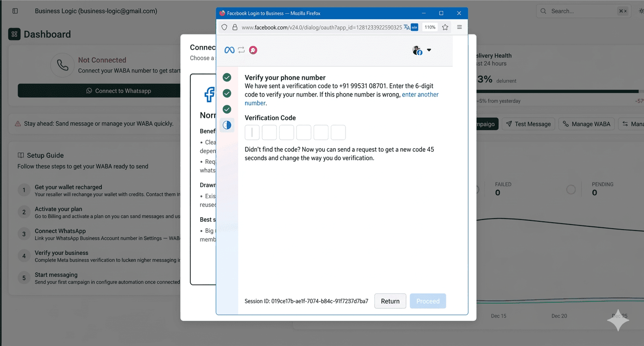This screenshot has width=644, height=346.
Task: Click the translate page icon in address bar
Action: click(x=407, y=27)
